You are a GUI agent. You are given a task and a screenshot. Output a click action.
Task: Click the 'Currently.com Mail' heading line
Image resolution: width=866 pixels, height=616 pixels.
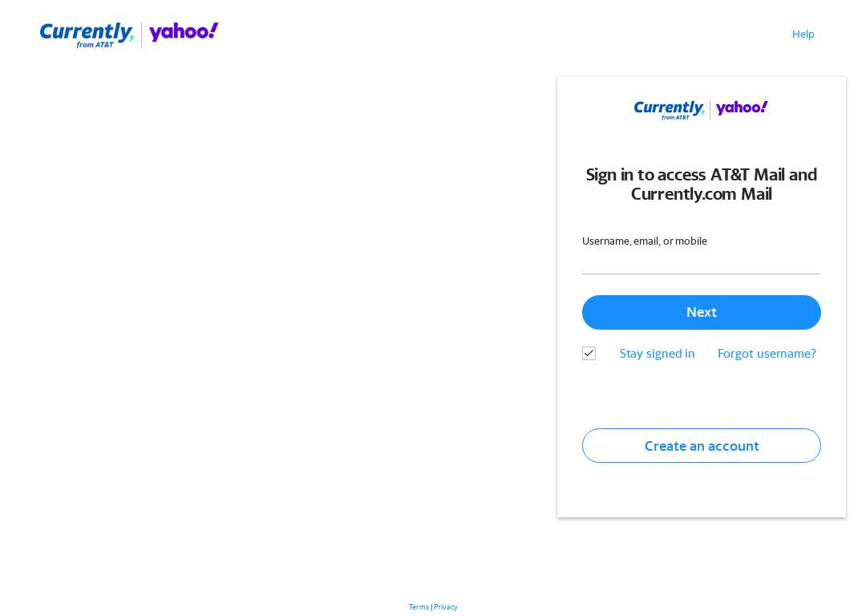(702, 194)
